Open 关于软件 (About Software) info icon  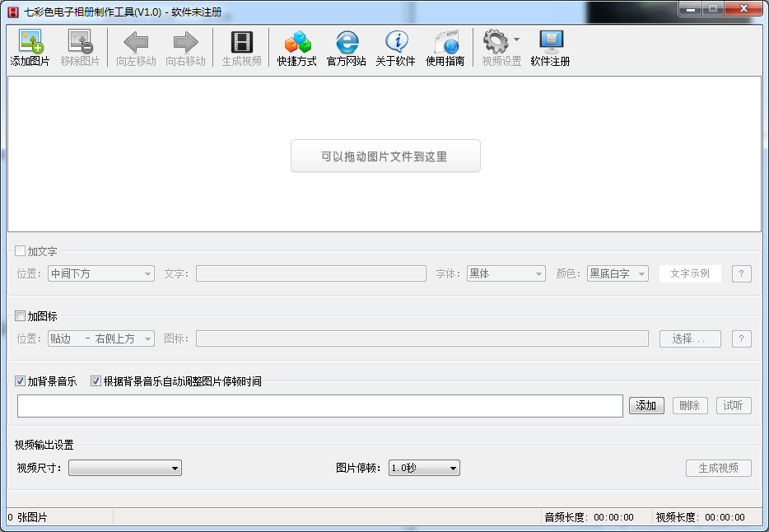396,43
